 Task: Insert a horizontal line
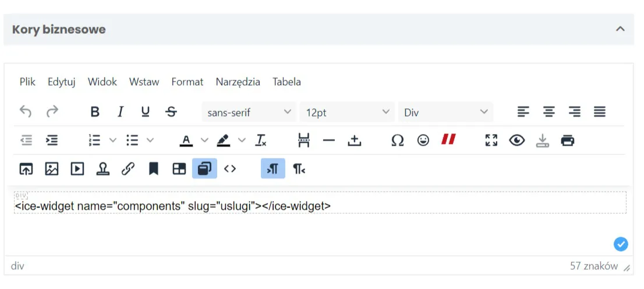[329, 140]
